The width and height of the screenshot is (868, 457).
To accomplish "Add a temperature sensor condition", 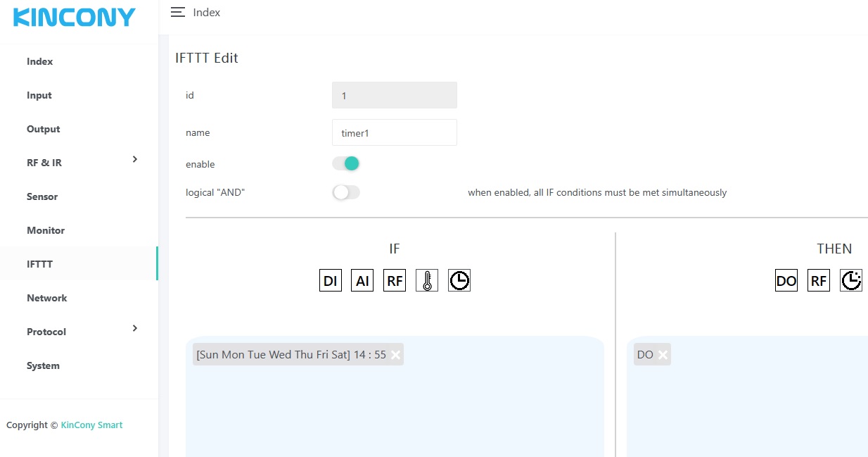I will point(427,280).
